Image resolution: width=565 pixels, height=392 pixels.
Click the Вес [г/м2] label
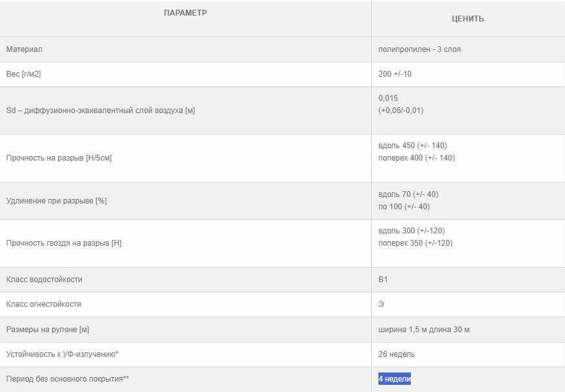pos(23,74)
